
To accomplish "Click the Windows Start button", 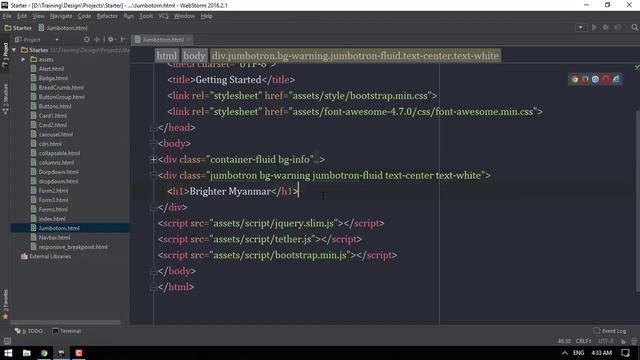I will (8, 353).
